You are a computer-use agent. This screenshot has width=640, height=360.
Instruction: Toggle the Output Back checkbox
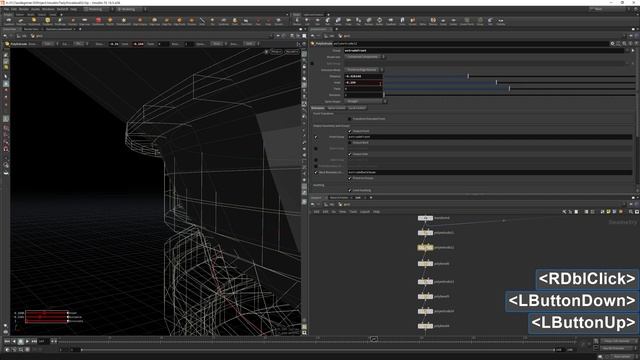tap(349, 142)
